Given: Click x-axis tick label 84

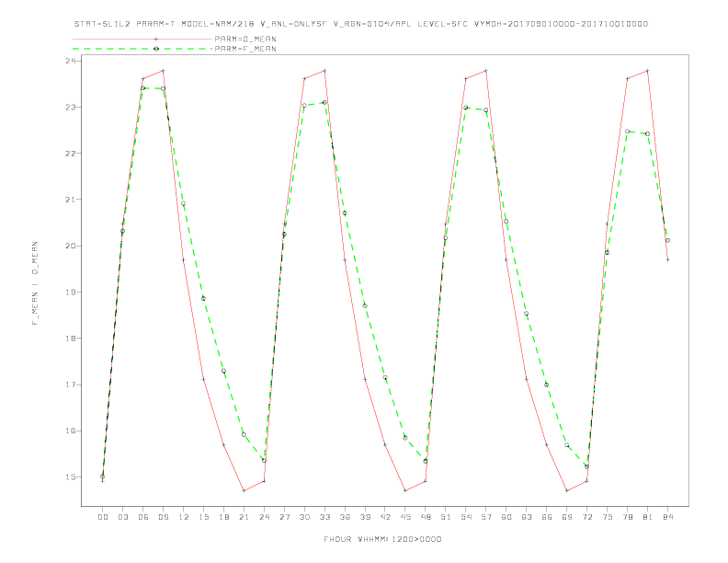Looking at the screenshot, I should point(668,517).
